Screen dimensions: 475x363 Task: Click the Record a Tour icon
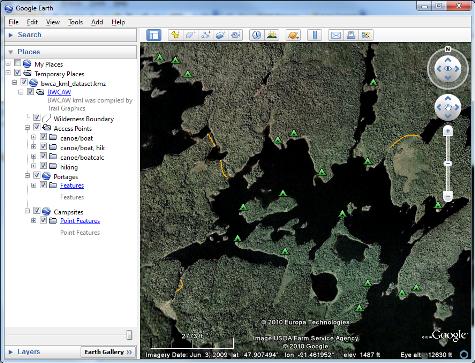(235, 35)
